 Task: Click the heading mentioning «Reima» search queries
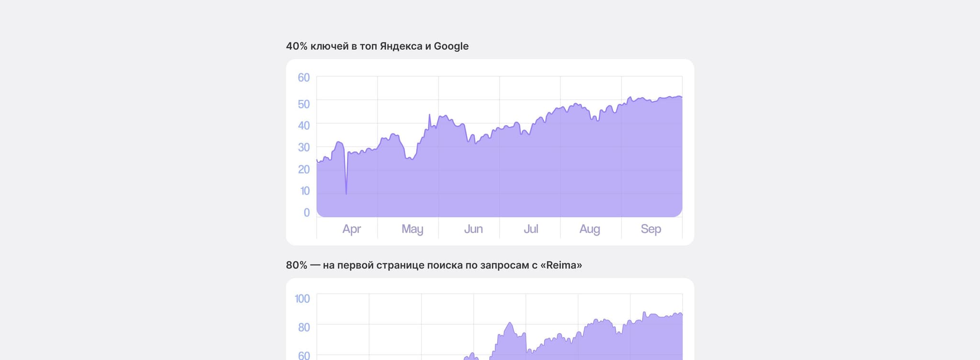434,265
